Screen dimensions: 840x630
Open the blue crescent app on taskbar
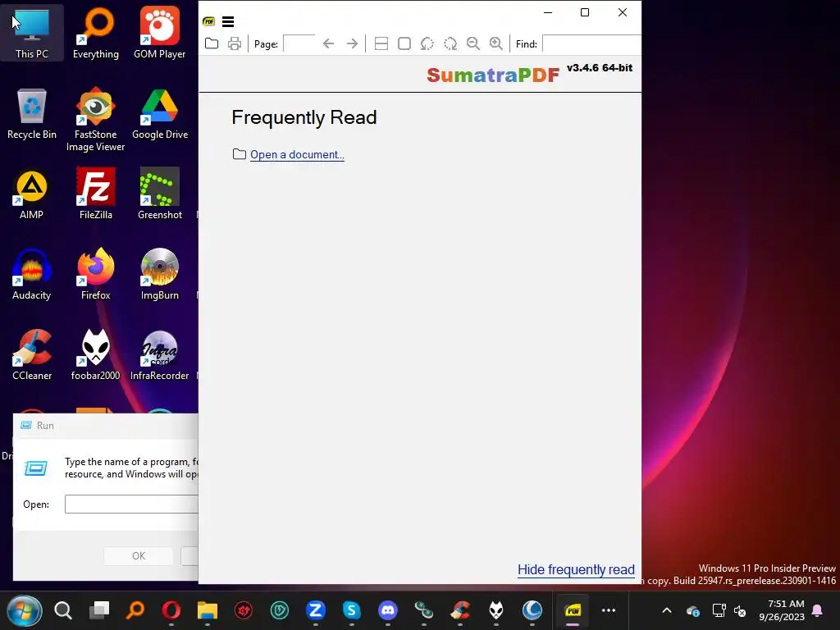click(x=532, y=610)
